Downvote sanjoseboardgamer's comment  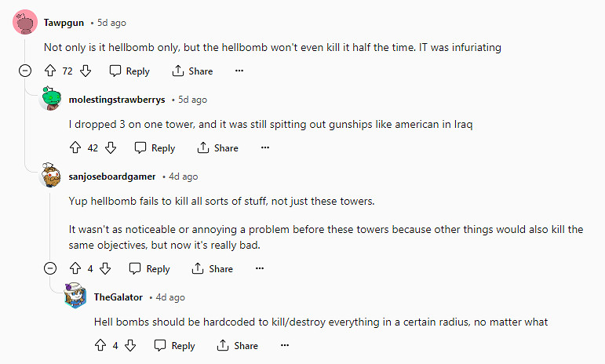(x=105, y=269)
